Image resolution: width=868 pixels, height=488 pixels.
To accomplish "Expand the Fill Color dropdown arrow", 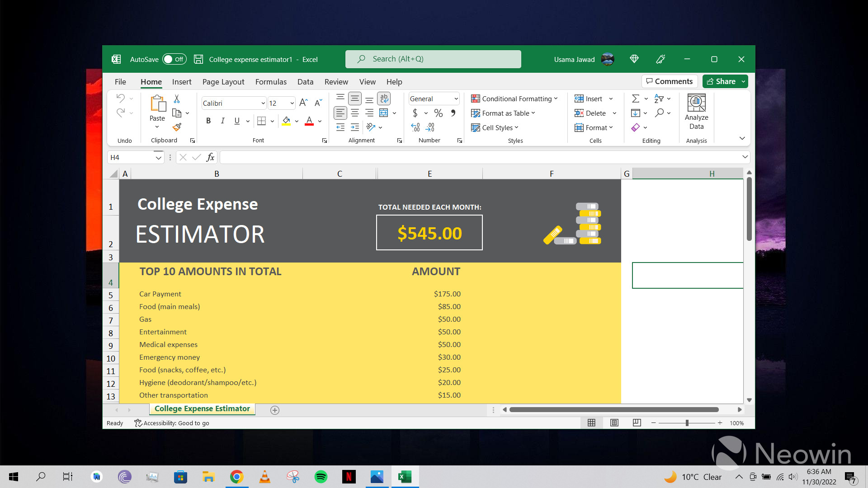I will [x=296, y=121].
